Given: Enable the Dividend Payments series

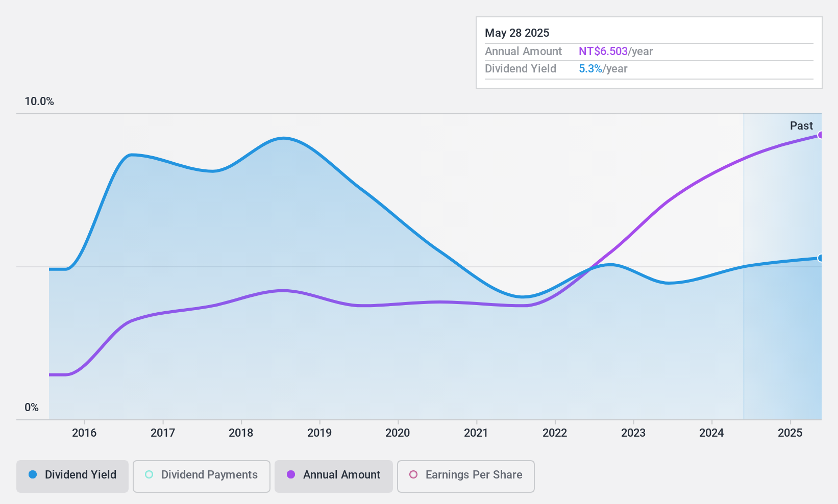Looking at the screenshot, I should point(202,476).
